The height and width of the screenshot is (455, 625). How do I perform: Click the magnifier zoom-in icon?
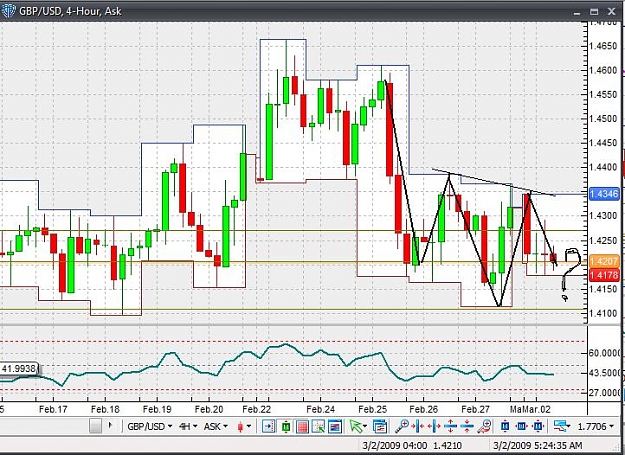click(x=402, y=426)
